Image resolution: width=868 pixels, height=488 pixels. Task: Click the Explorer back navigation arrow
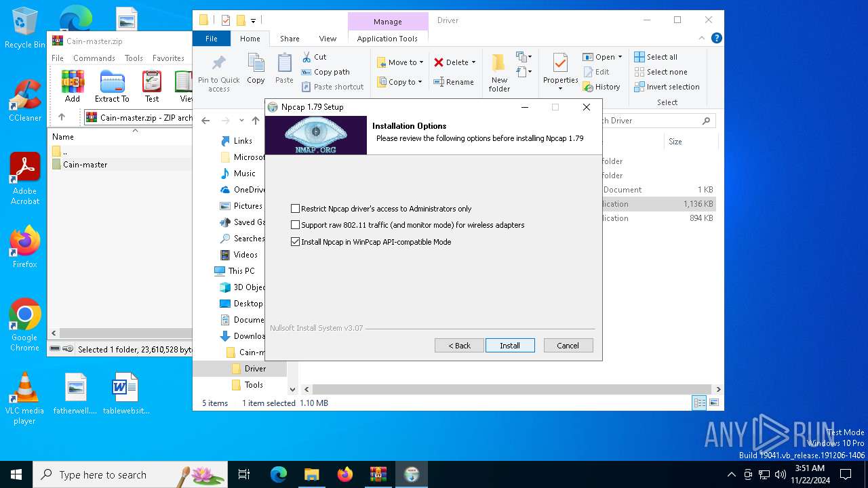click(x=206, y=121)
